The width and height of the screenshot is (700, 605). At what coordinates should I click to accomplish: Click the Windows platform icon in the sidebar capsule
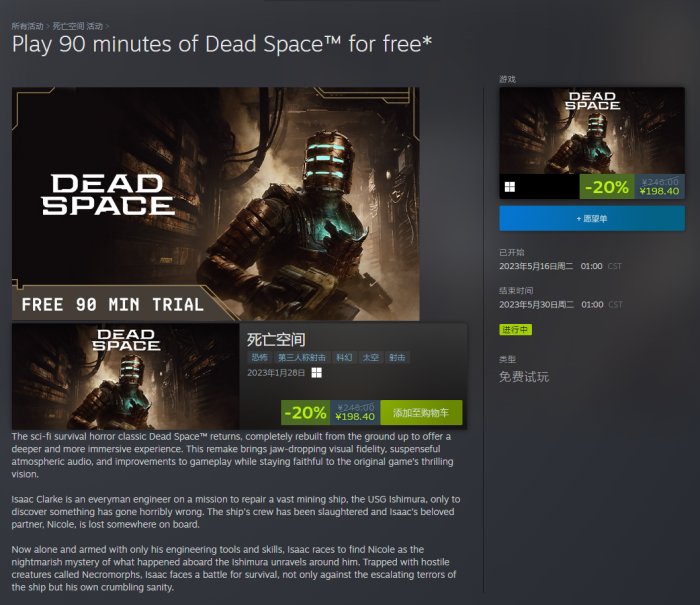(x=510, y=187)
